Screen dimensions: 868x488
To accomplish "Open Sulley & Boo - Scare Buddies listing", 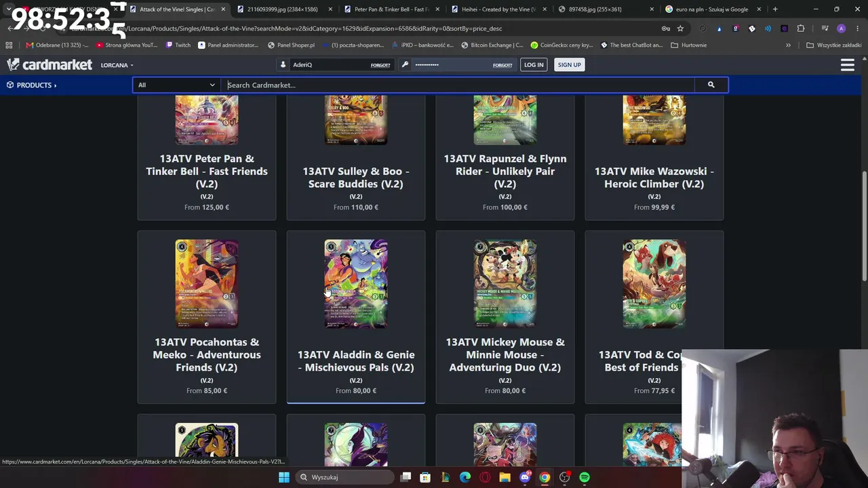I will [356, 178].
